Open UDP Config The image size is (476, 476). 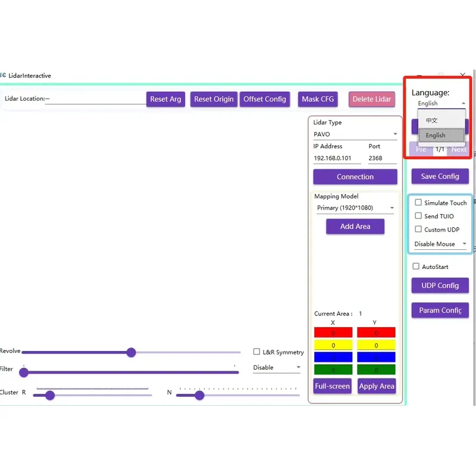point(440,286)
